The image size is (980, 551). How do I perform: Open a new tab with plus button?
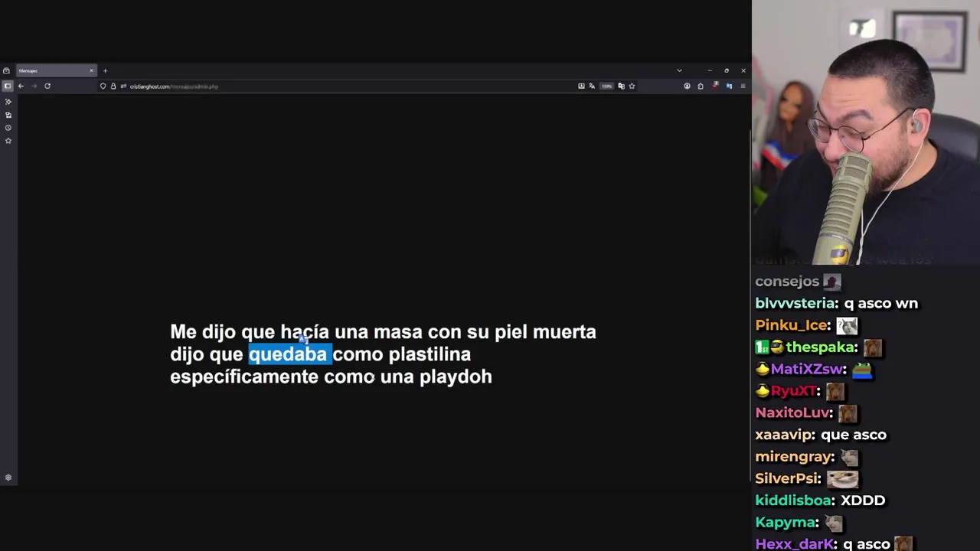coord(105,70)
